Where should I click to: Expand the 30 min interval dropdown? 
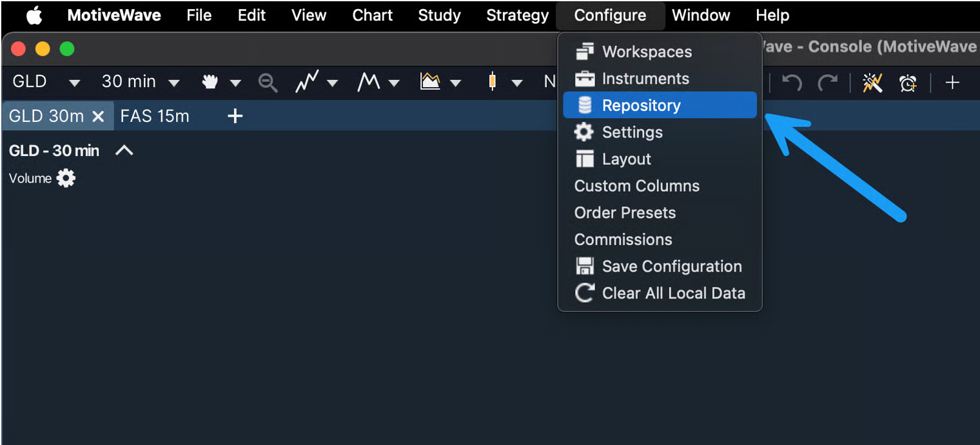pos(174,83)
